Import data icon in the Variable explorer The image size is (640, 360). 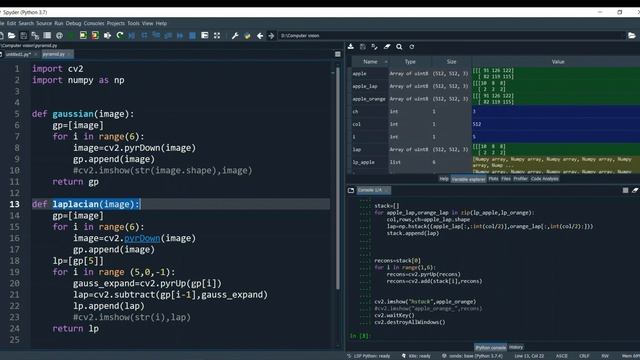click(x=351, y=47)
